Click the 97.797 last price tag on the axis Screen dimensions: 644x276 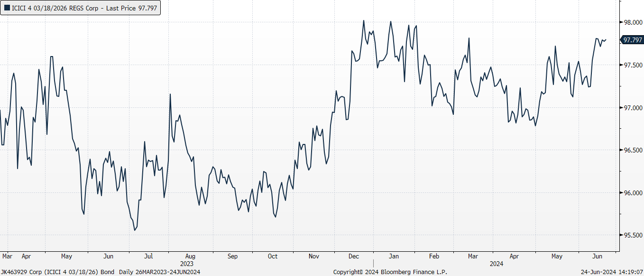[x=632, y=40]
